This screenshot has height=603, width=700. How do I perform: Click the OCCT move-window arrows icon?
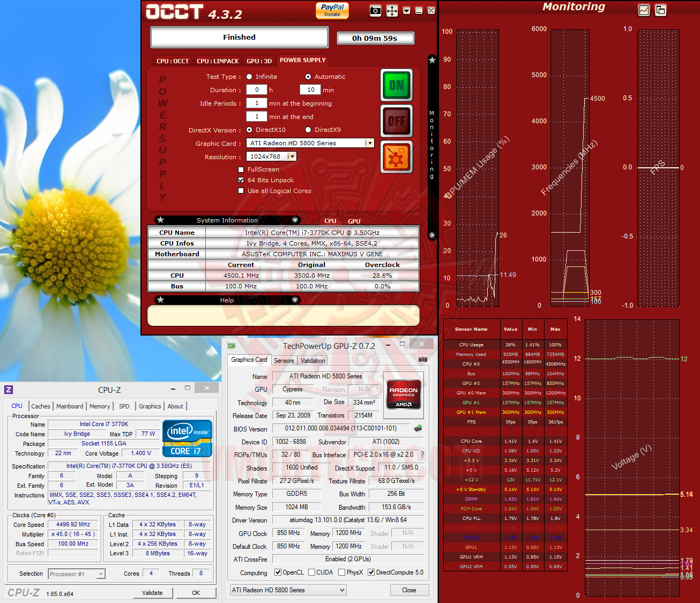(x=392, y=11)
